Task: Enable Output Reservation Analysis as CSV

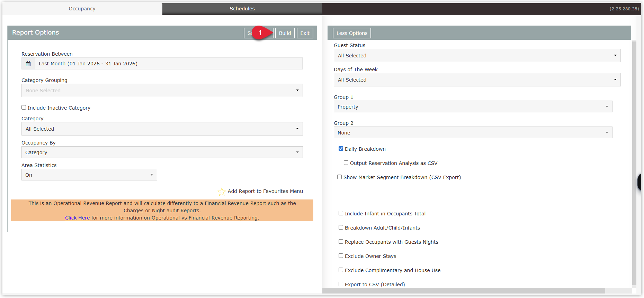Action: pos(346,163)
